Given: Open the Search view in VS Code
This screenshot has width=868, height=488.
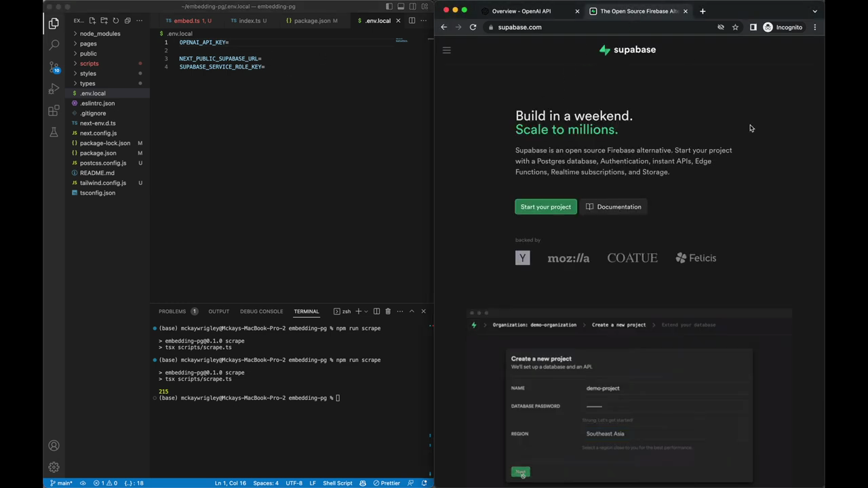Looking at the screenshot, I should click(x=54, y=45).
